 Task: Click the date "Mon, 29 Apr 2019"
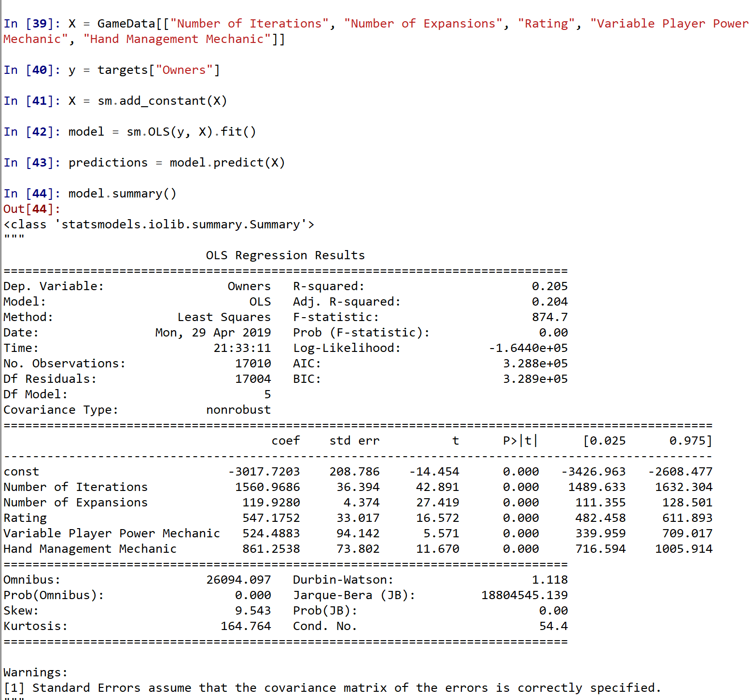click(213, 333)
